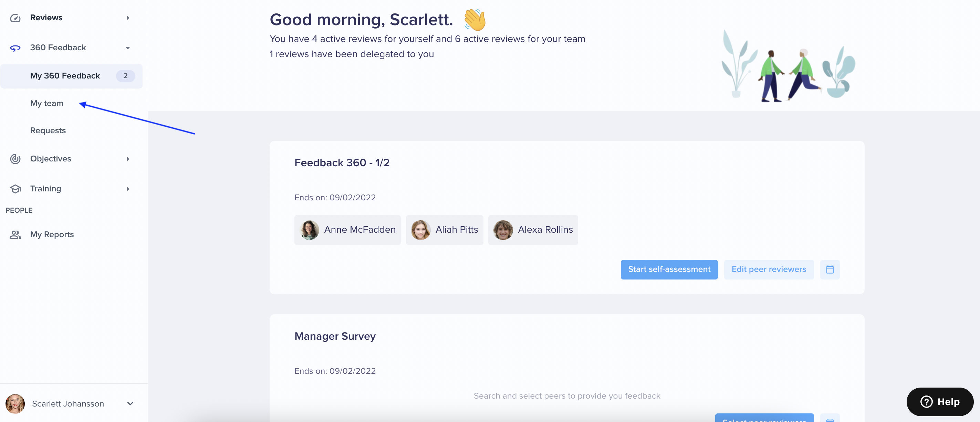
Task: Click Feedback 360 'Ends on: 09/02/2022' text
Action: tap(335, 198)
